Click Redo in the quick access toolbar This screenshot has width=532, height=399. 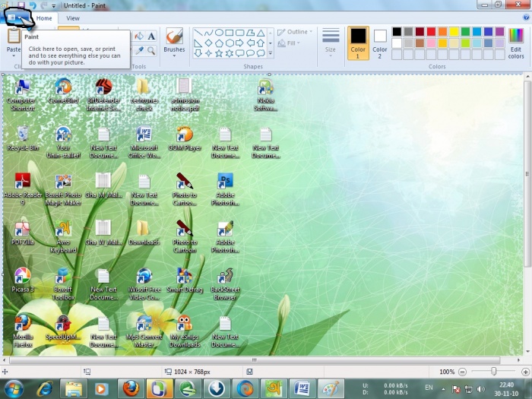point(44,5)
